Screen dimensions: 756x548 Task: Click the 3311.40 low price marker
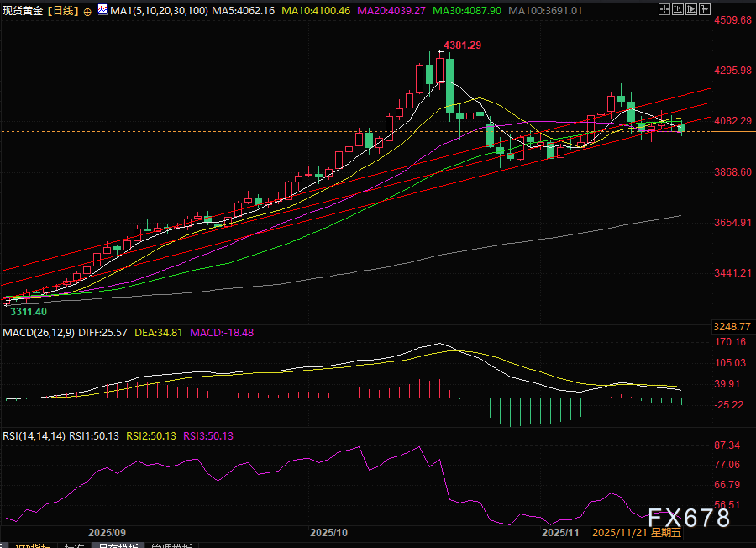[26, 311]
